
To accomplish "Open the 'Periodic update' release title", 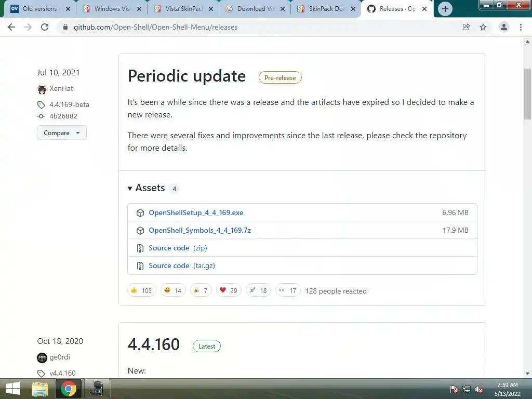I will click(x=187, y=76).
